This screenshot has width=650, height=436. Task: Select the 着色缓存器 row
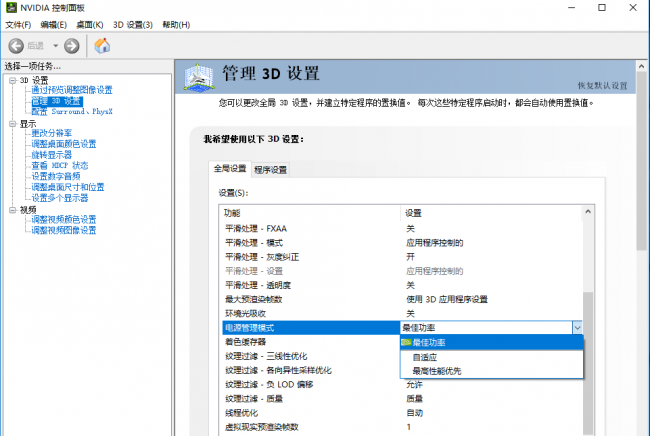[x=311, y=342]
